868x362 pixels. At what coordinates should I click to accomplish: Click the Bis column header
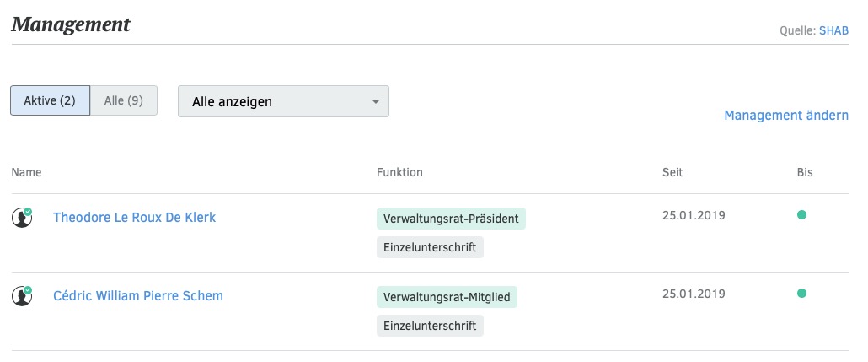pyautogui.click(x=805, y=172)
